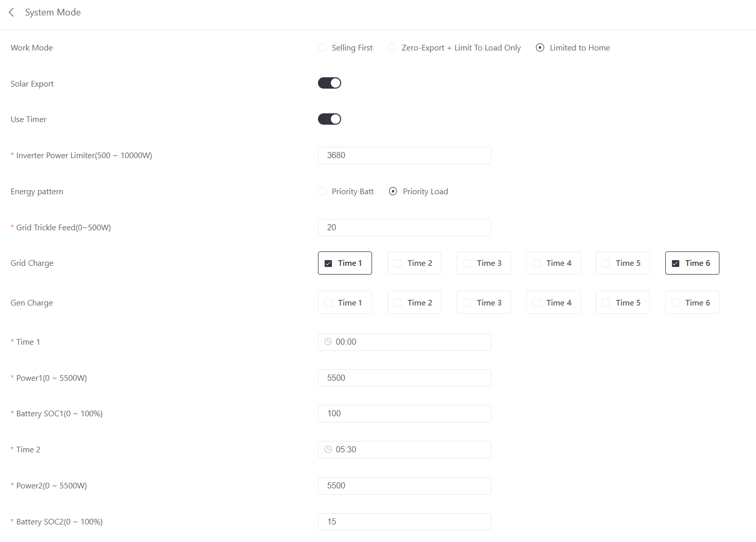Click the clock icon in Time 1 field
Viewport: 756px width, 542px height.
pyautogui.click(x=328, y=342)
